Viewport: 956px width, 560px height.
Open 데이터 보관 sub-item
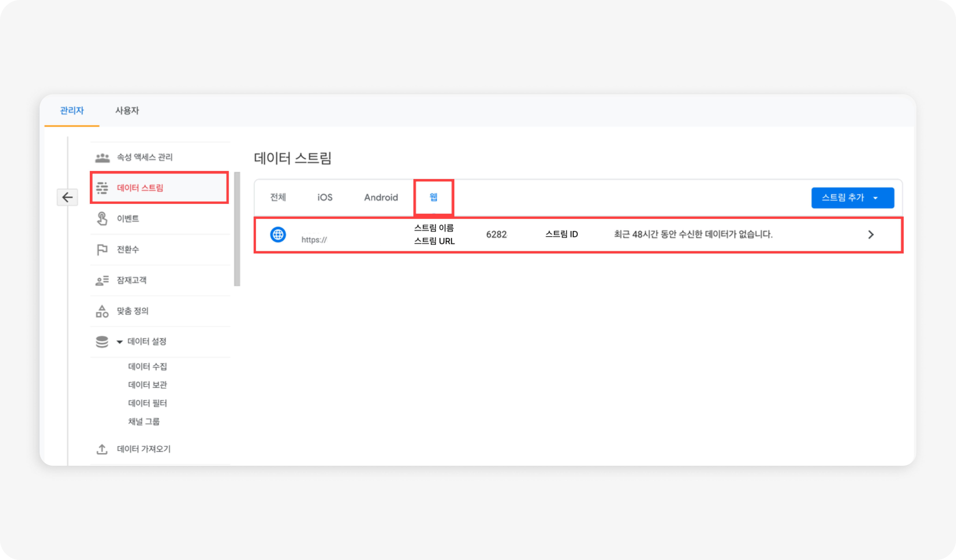[x=147, y=385]
